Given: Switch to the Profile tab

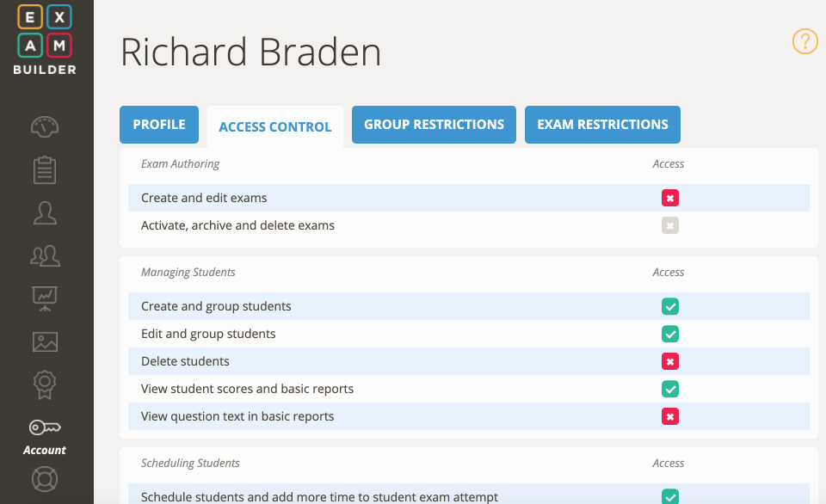Looking at the screenshot, I should click(x=158, y=124).
